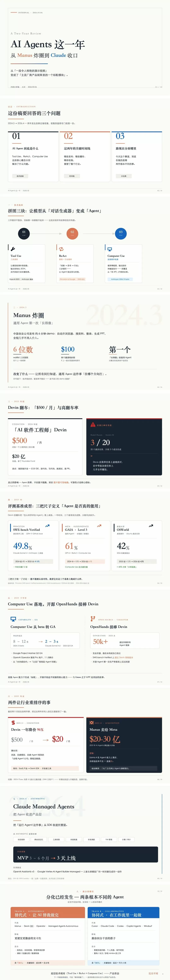170x980 pixels.
Task: Select step circle 01 in the timeline
Action: point(24,233)
